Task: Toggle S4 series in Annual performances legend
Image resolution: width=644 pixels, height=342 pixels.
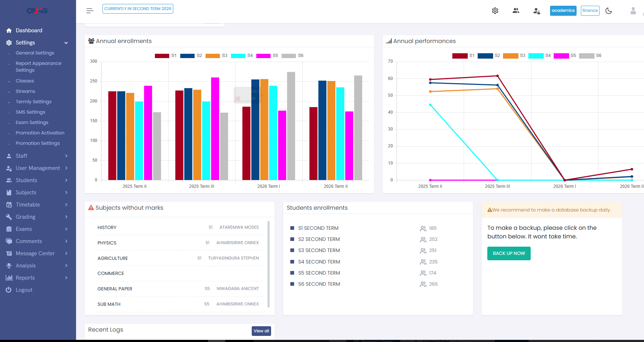Action: pyautogui.click(x=540, y=56)
